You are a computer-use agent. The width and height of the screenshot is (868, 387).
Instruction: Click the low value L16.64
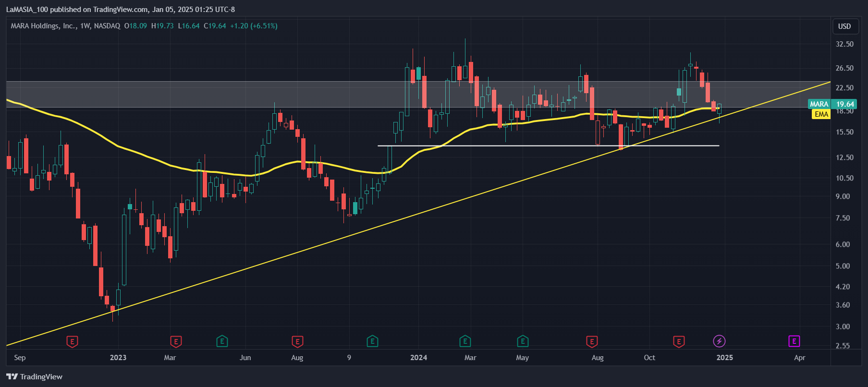(189, 26)
